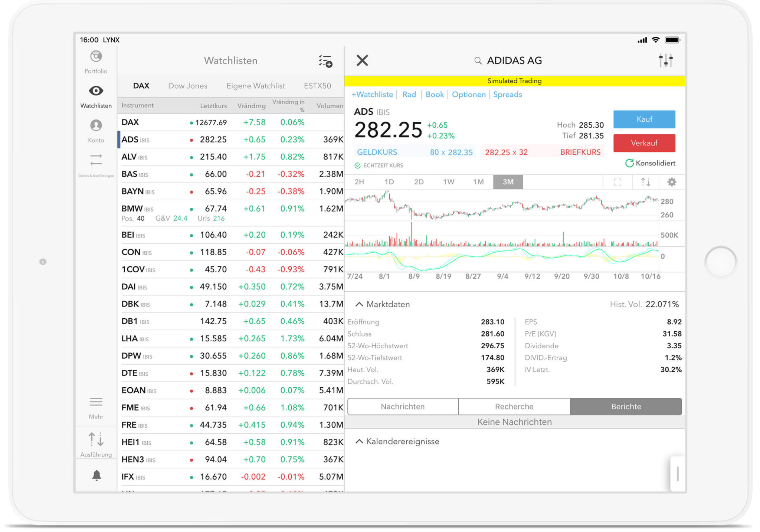Click the GELDKURS bid price
The width and height of the screenshot is (760, 532).
pos(415,152)
